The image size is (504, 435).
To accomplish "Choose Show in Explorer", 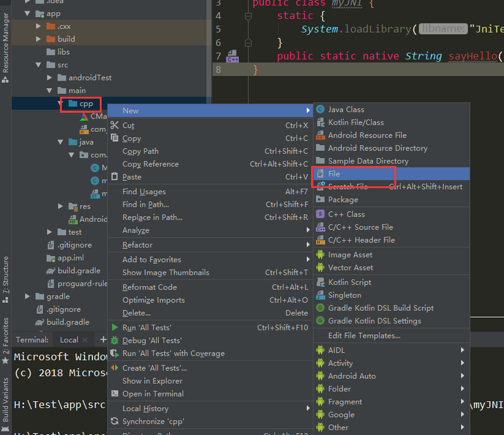I will (x=210, y=381).
